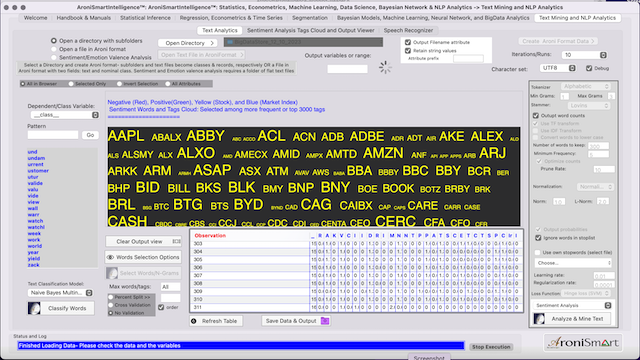Click the eye icon on Words Selection Options
The height and width of the screenshot is (360, 640).
(110, 257)
